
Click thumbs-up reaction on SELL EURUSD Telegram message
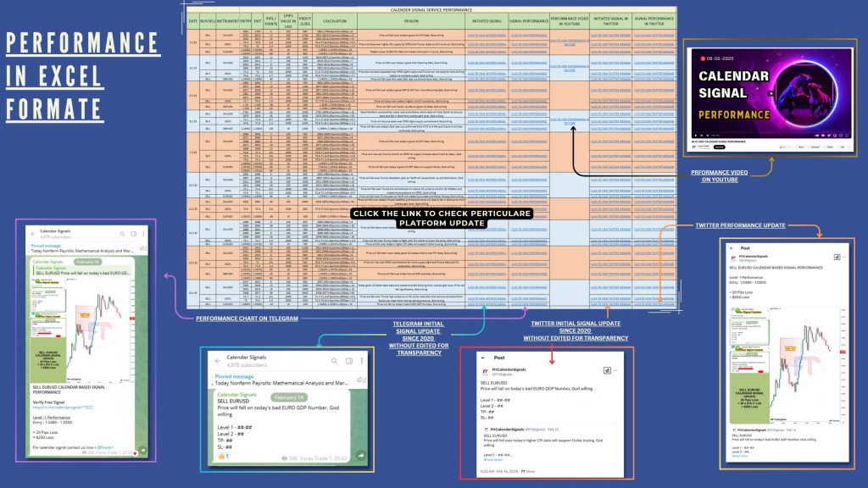point(223,456)
